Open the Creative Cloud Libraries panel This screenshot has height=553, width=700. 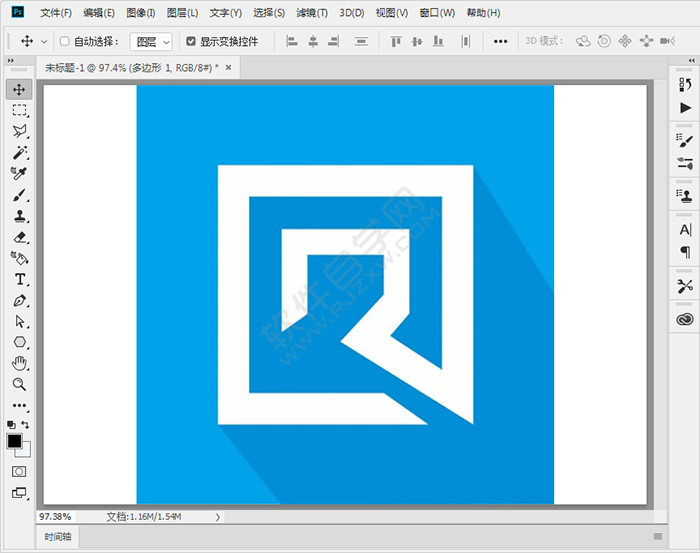[x=685, y=319]
